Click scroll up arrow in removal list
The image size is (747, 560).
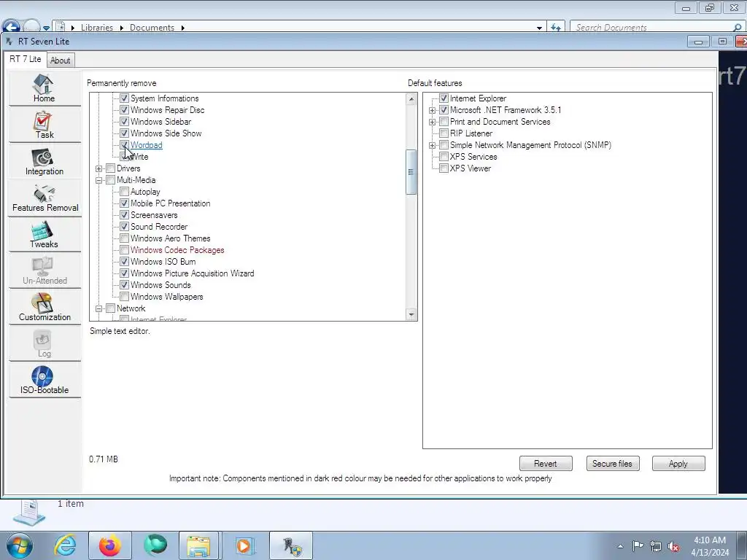point(411,98)
